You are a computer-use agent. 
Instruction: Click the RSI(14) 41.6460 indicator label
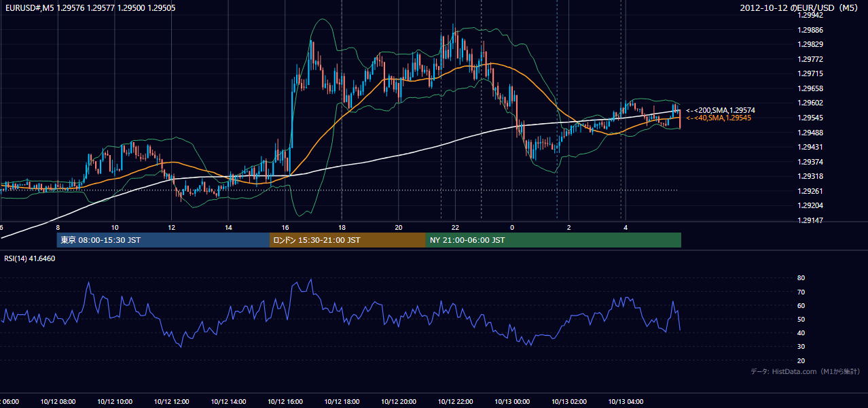click(x=30, y=258)
